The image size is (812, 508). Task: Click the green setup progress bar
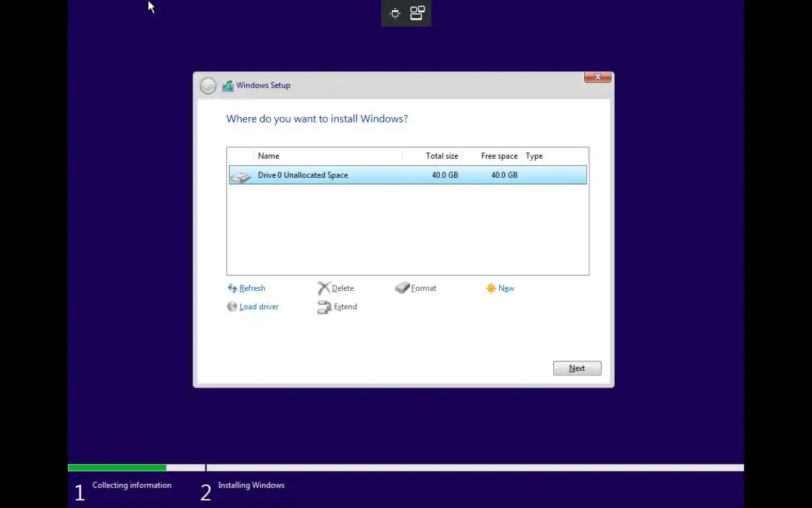point(117,468)
